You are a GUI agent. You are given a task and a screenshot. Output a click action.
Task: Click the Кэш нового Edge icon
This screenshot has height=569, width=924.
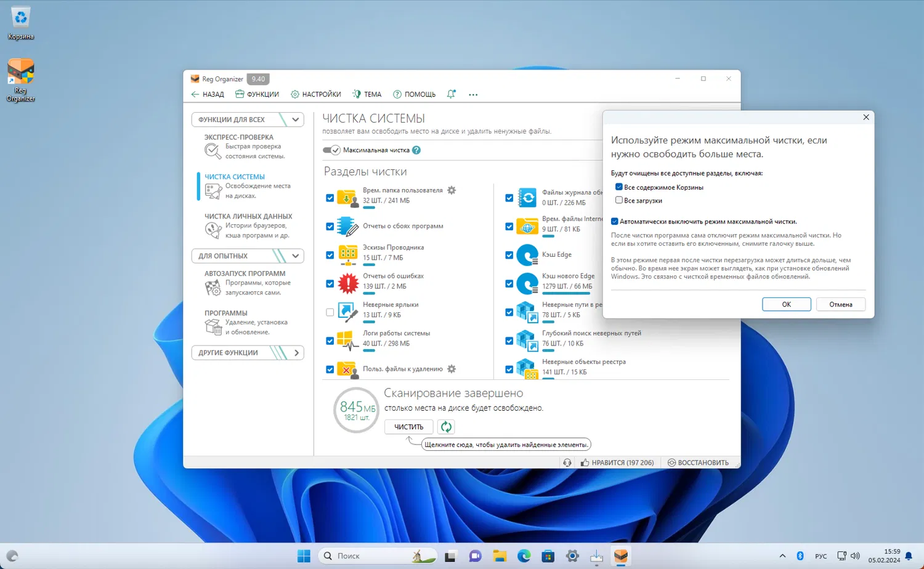[x=527, y=283]
